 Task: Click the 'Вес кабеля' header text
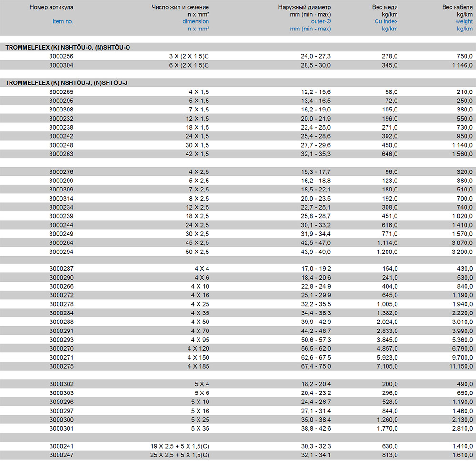click(457, 7)
